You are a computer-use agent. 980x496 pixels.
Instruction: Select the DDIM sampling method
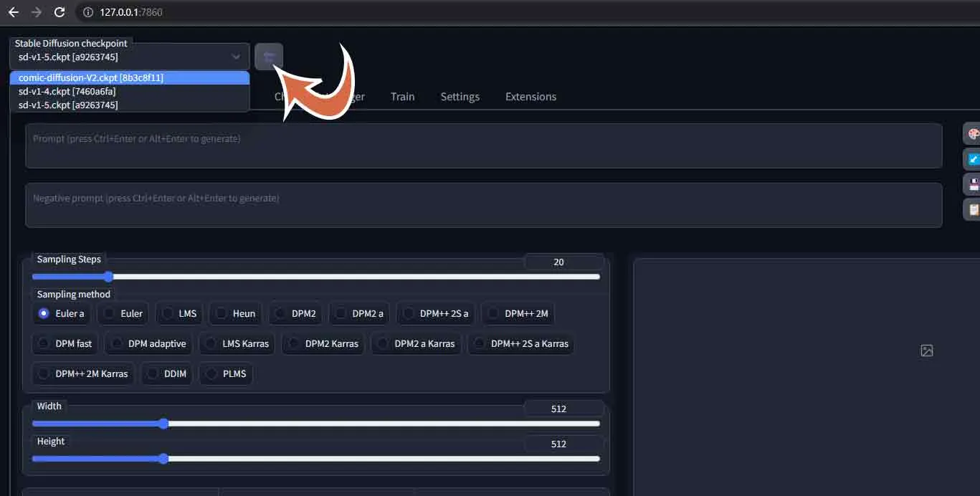pyautogui.click(x=166, y=373)
